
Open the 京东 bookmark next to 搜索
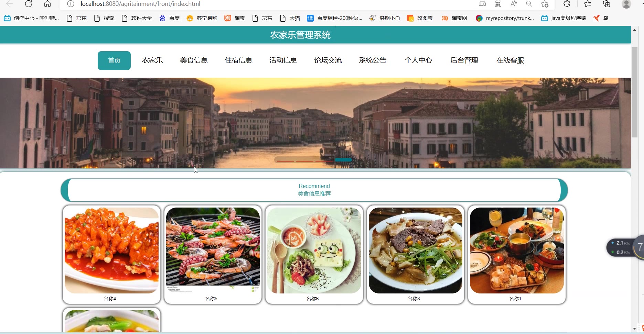pos(76,18)
